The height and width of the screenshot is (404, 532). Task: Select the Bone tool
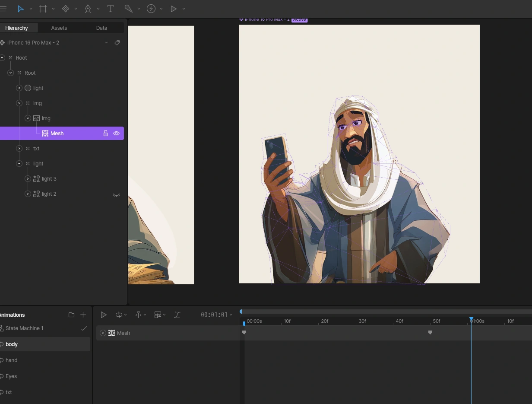(x=128, y=9)
